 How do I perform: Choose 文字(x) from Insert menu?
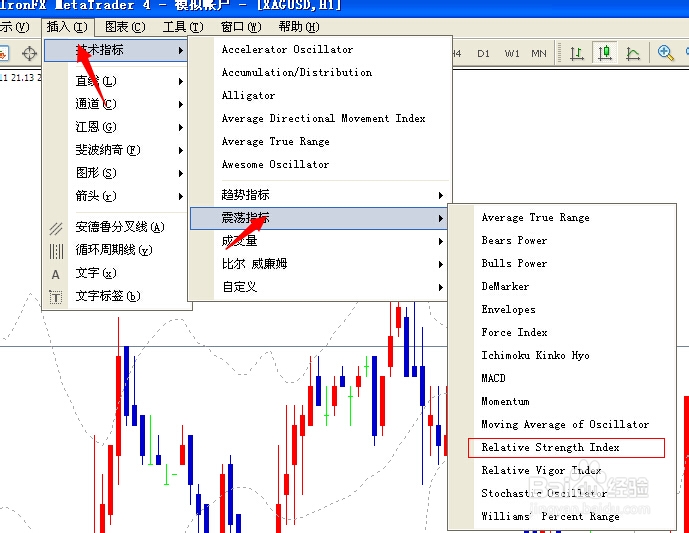click(x=116, y=273)
